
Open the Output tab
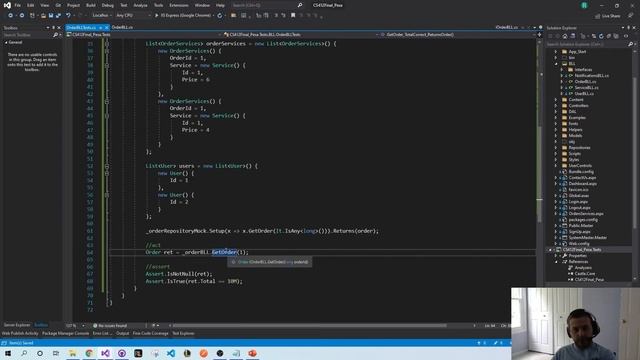click(x=122, y=333)
